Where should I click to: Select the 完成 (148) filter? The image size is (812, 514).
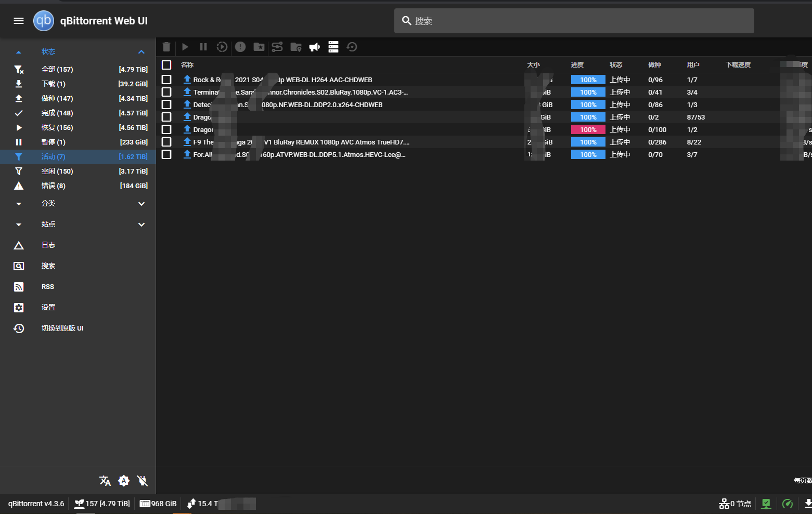pos(78,113)
